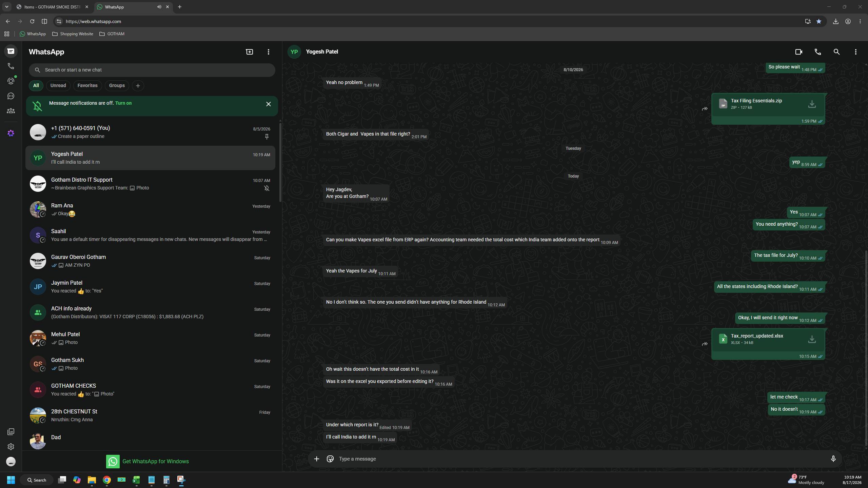868x488 pixels.
Task: Open the conversation options menu dots
Action: [855, 52]
